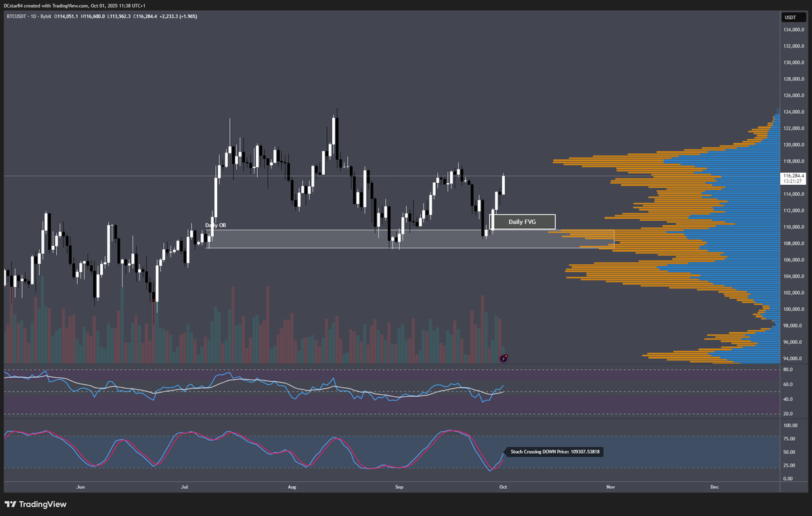Image resolution: width=812 pixels, height=516 pixels.
Task: Select the Daily FVG label box
Action: (x=522, y=221)
